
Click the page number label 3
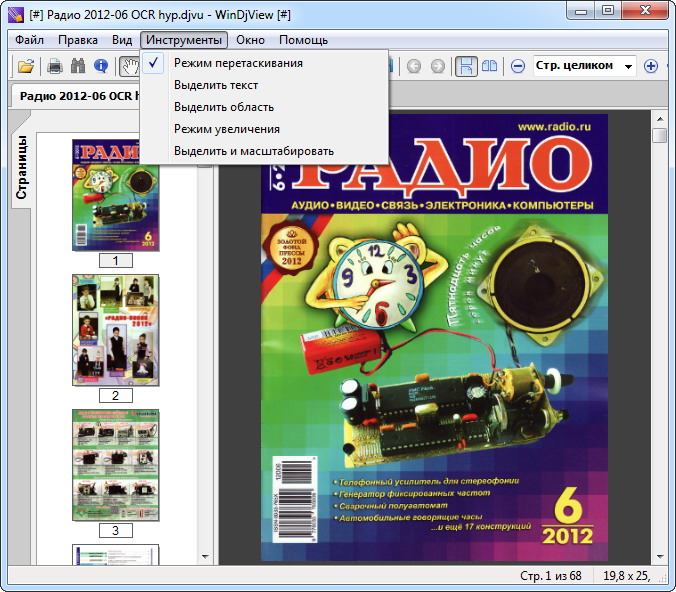116,530
